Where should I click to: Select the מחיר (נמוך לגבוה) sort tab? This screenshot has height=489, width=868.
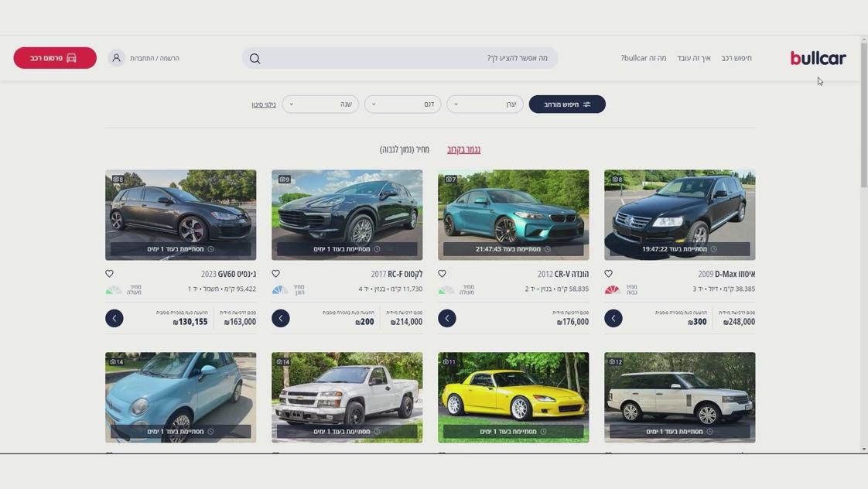coord(405,149)
